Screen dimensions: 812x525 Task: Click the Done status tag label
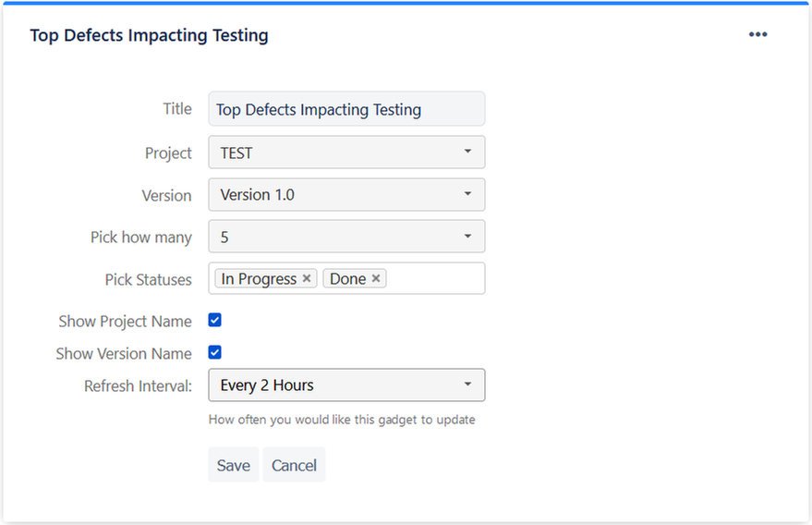[347, 279]
